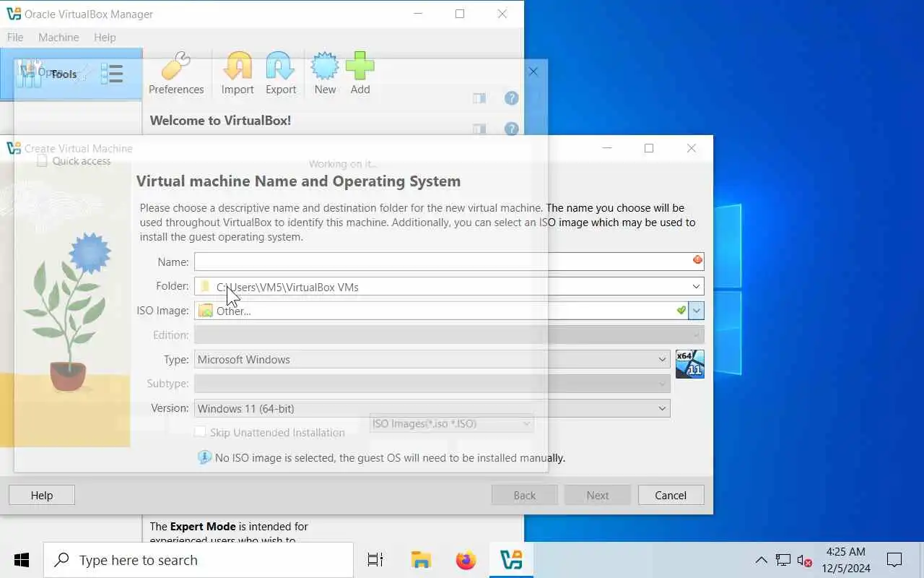This screenshot has height=578, width=924.
Task: Cancel the Create Virtual Machine wizard
Action: point(671,495)
